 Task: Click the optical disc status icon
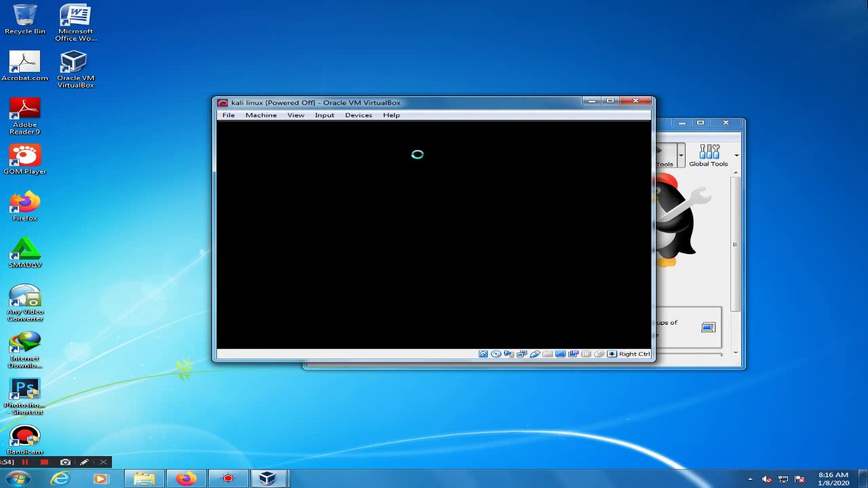click(496, 354)
